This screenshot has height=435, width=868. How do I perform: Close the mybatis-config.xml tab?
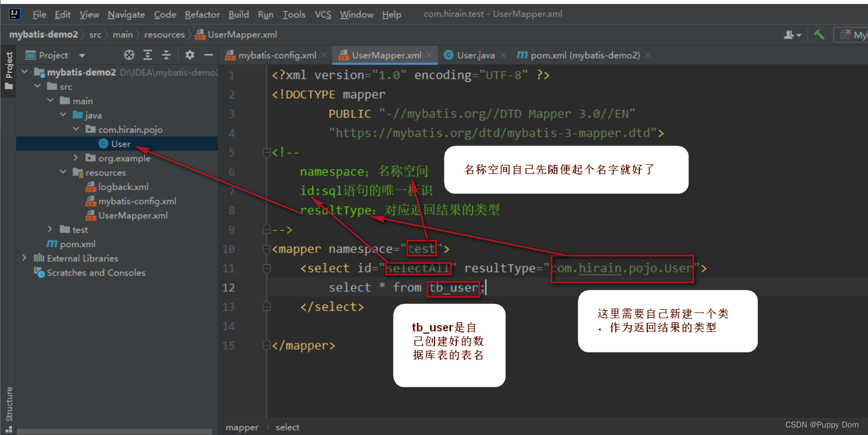pyautogui.click(x=324, y=56)
